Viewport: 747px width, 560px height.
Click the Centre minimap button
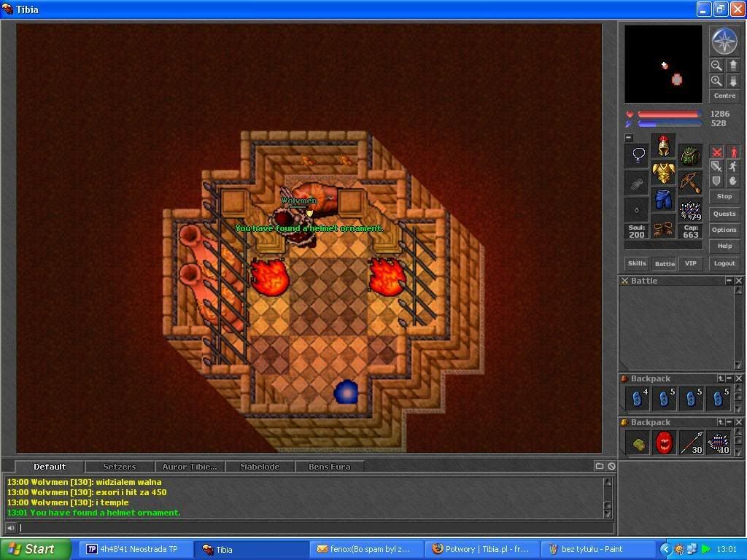click(724, 96)
